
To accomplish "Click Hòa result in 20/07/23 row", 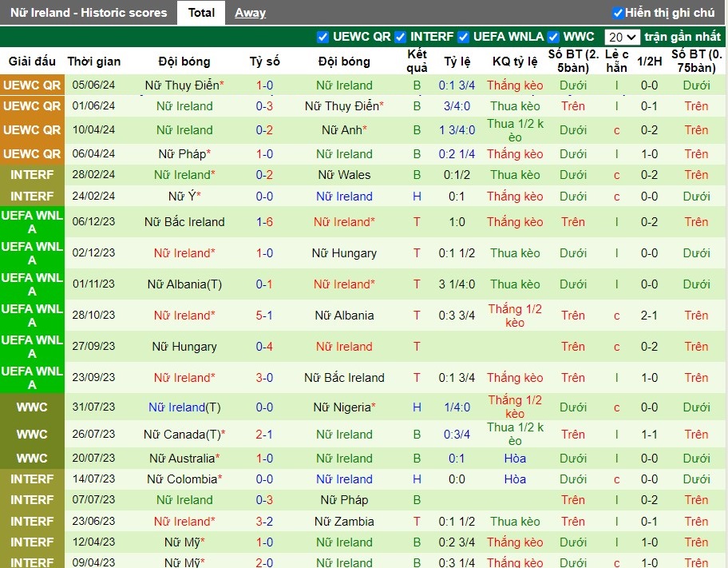I will [x=515, y=459].
